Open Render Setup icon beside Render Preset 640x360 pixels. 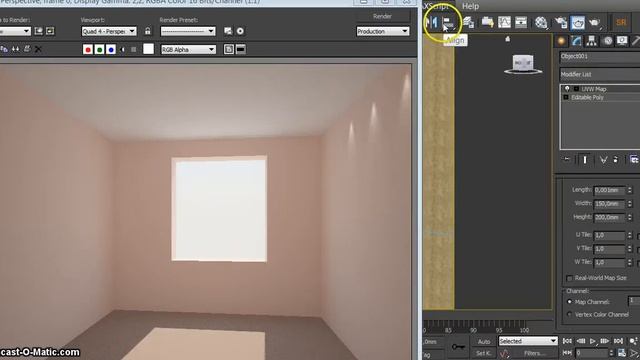(228, 31)
